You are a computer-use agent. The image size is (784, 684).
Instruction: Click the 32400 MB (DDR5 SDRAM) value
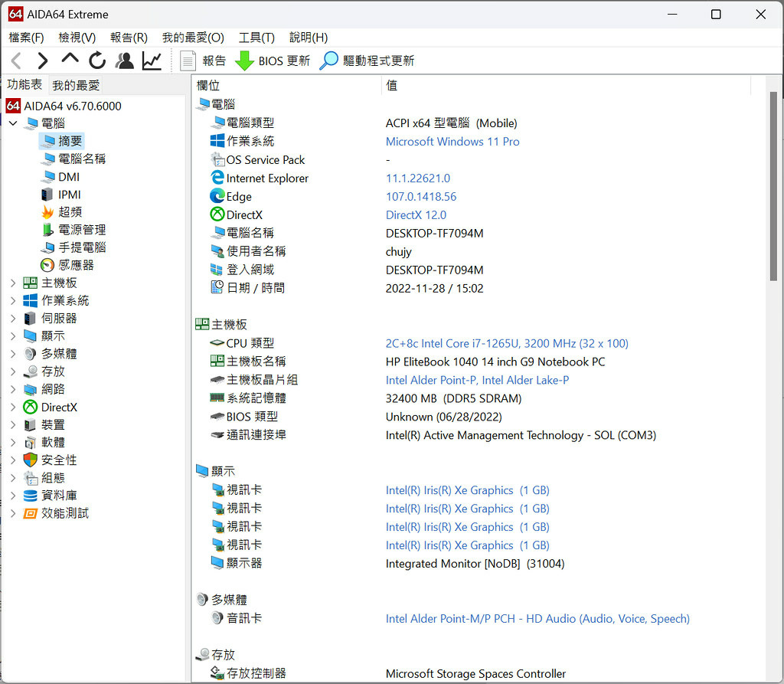(x=453, y=399)
